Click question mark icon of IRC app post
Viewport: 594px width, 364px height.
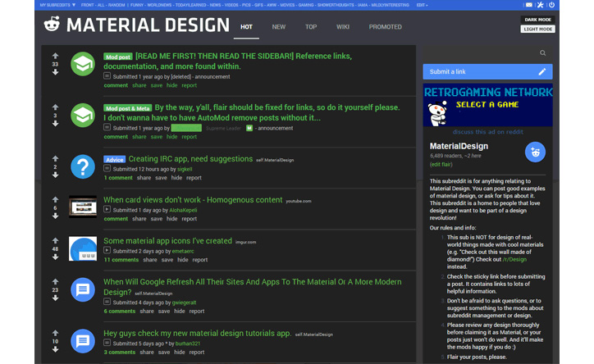[83, 166]
